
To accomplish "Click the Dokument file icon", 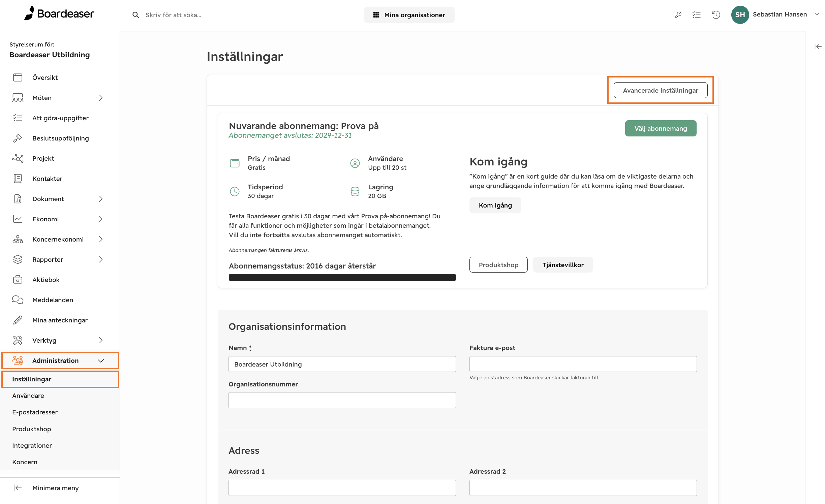I will [x=18, y=199].
